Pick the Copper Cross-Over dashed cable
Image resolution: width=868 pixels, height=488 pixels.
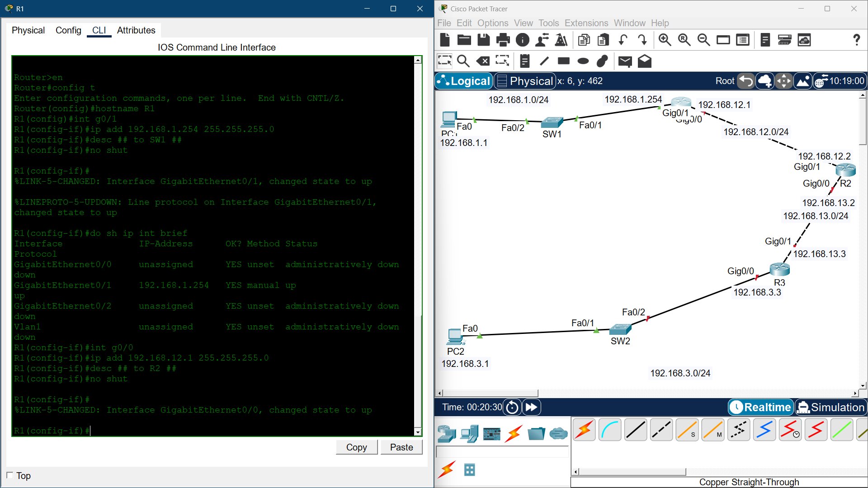click(x=661, y=430)
